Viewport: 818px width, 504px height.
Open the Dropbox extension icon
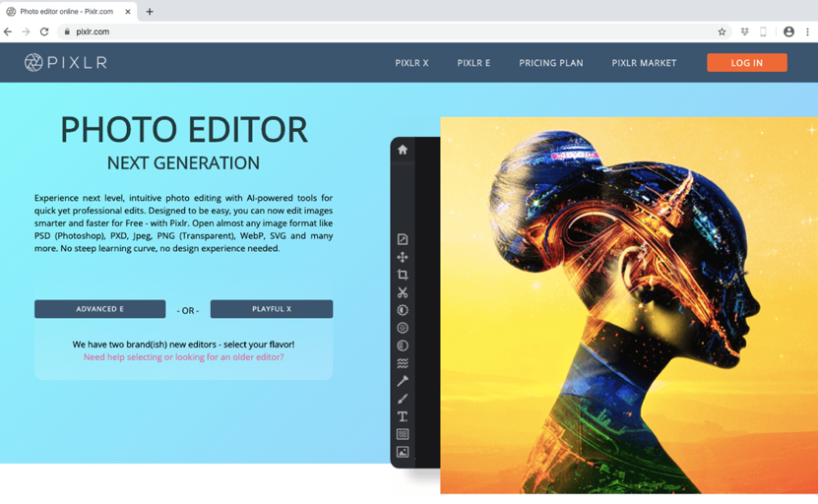(744, 31)
